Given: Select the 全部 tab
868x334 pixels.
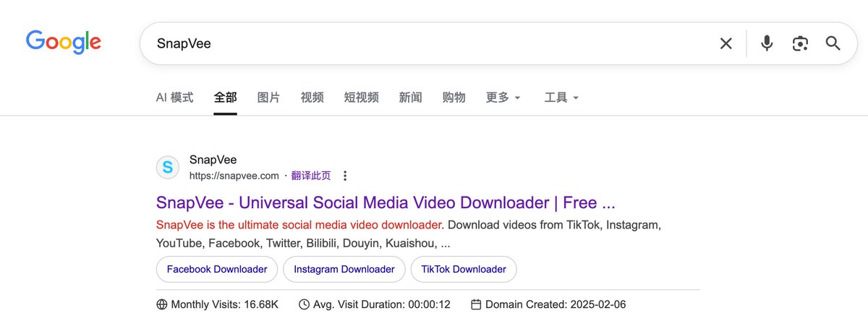Looking at the screenshot, I should click(226, 97).
